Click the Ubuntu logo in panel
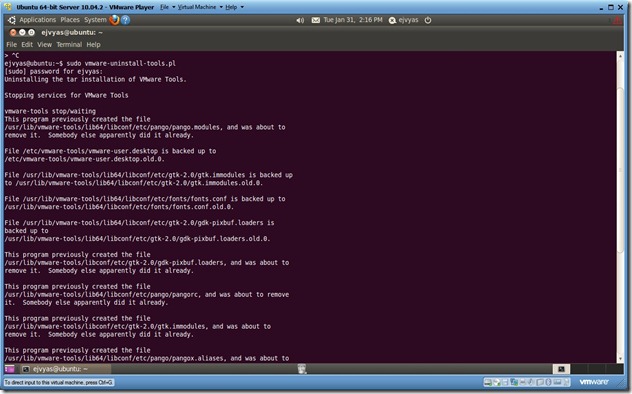Image resolution: width=632 pixels, height=394 pixels. [x=12, y=20]
